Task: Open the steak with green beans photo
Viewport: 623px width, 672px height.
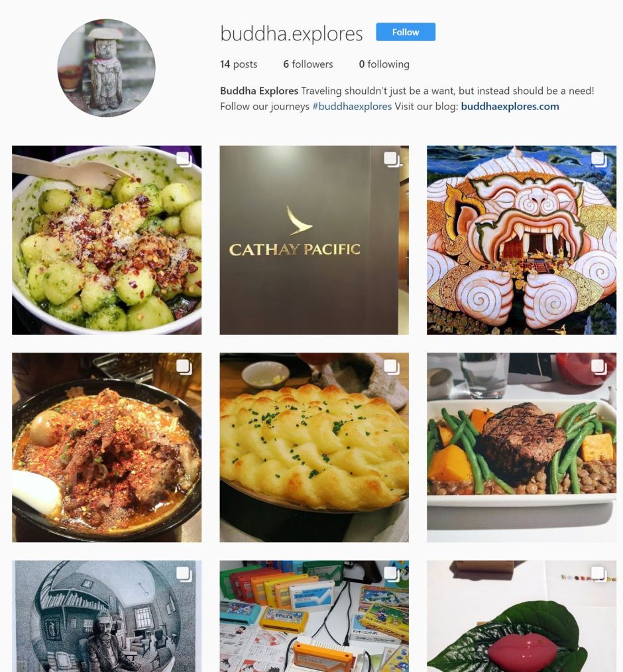Action: 522,447
